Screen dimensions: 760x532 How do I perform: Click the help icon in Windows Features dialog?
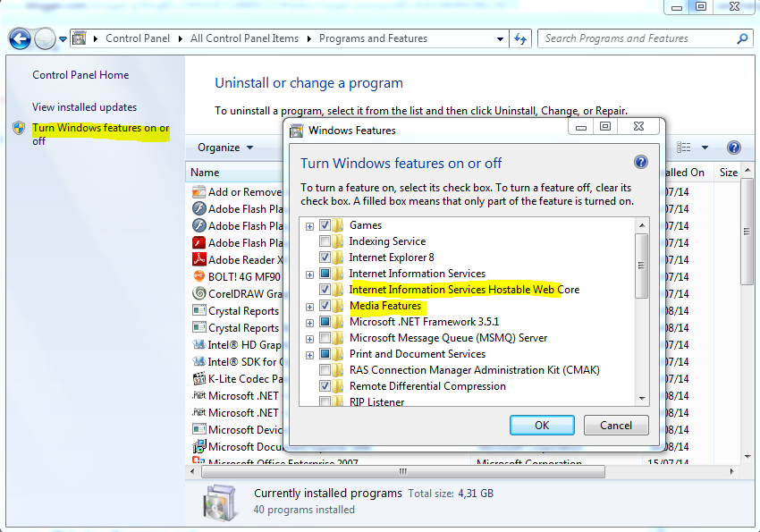click(x=641, y=162)
